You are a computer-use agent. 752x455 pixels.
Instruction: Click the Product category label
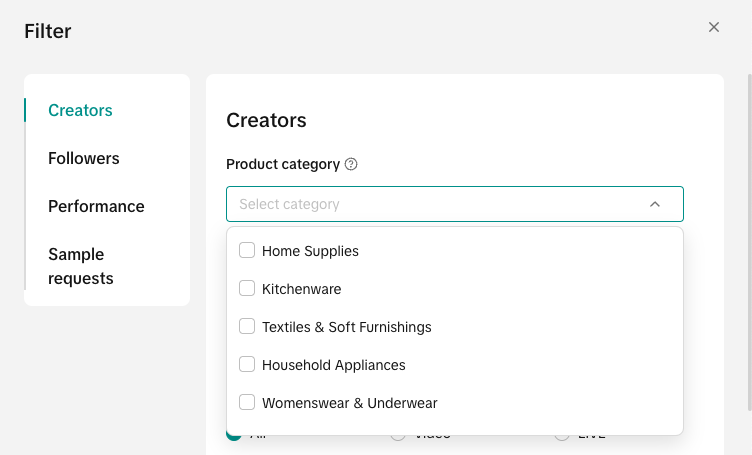click(x=283, y=164)
